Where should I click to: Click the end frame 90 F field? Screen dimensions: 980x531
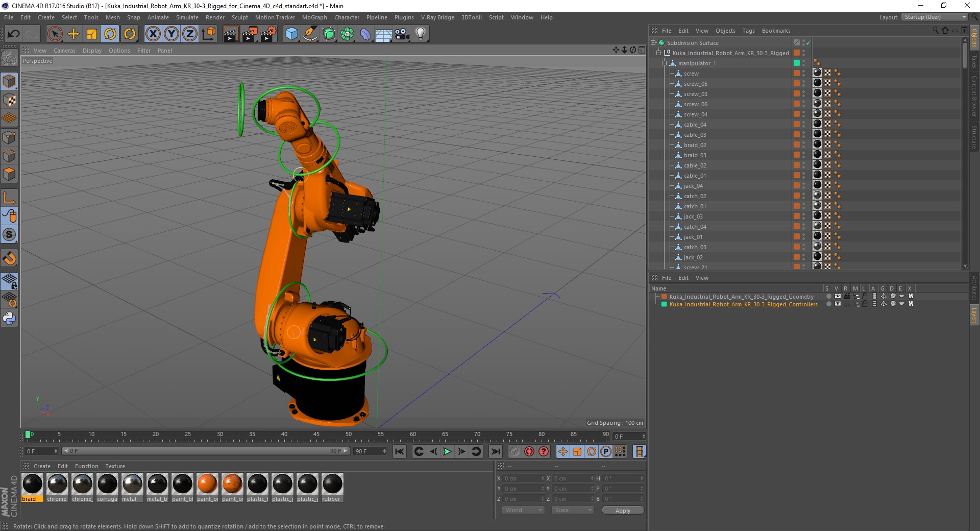coord(371,451)
